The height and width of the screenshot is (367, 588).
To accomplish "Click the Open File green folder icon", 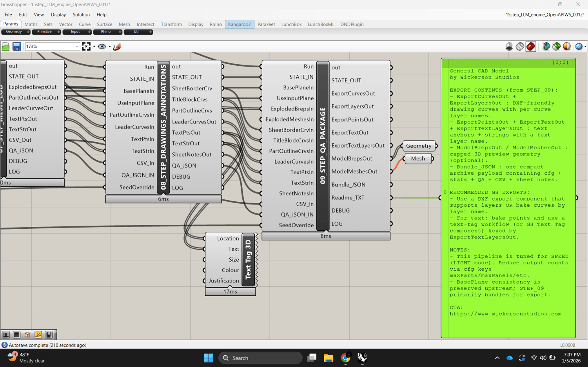I will (5, 47).
